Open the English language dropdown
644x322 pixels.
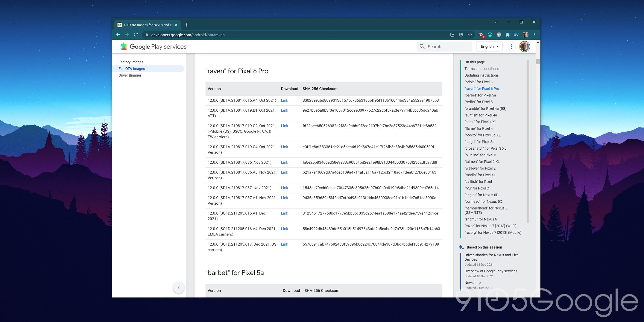click(x=489, y=47)
